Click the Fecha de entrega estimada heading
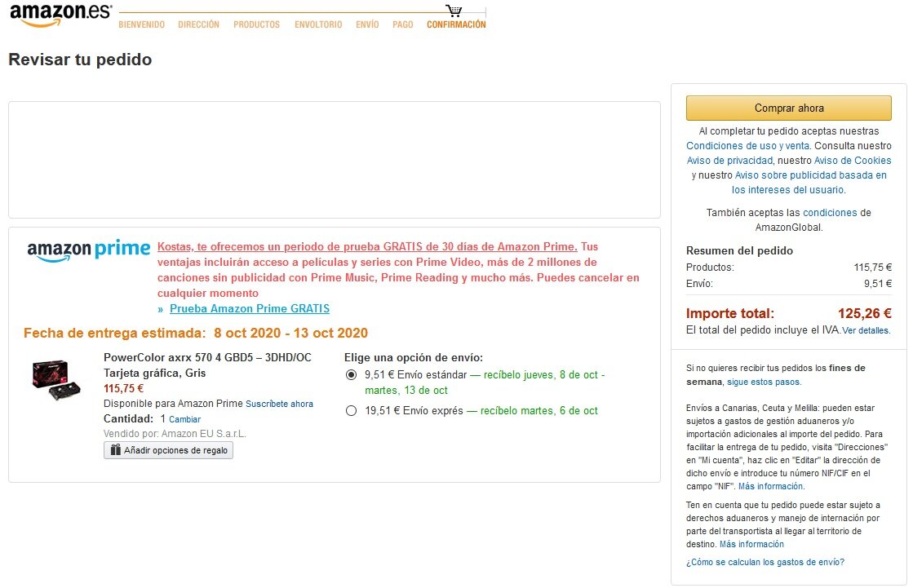Viewport: 913px width, 588px height. [196, 333]
